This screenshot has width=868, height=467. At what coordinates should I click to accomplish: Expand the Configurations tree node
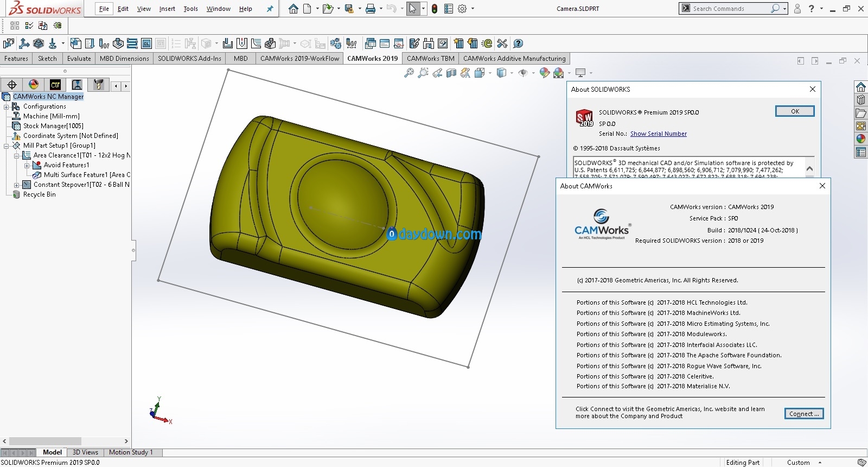click(x=7, y=106)
